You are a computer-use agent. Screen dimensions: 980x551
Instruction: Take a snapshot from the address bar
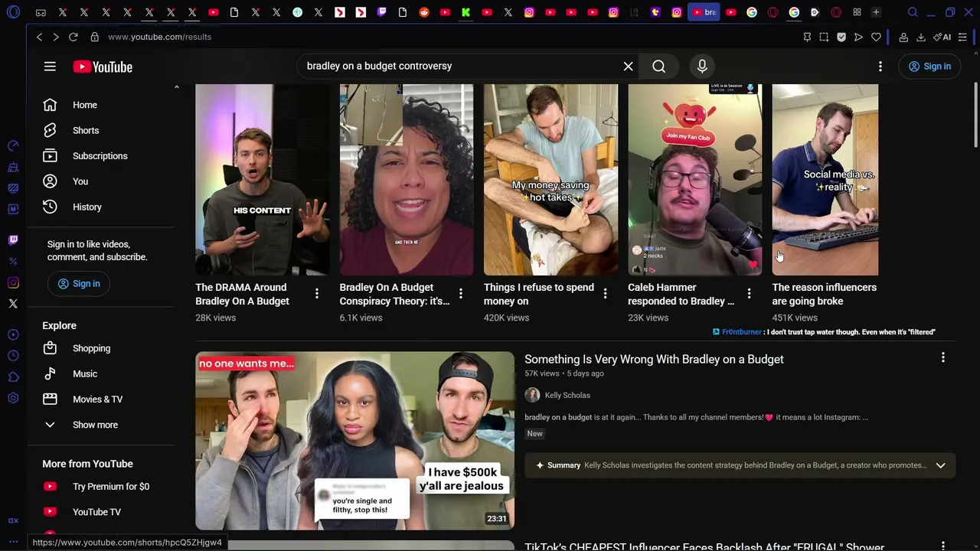[x=824, y=37]
